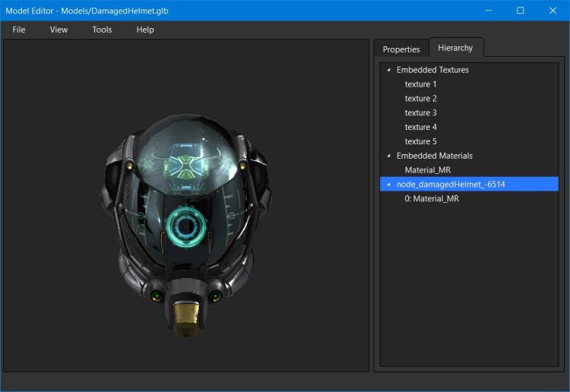Select texture 3 in the hierarchy
Screen dimensions: 570x392
(x=420, y=113)
